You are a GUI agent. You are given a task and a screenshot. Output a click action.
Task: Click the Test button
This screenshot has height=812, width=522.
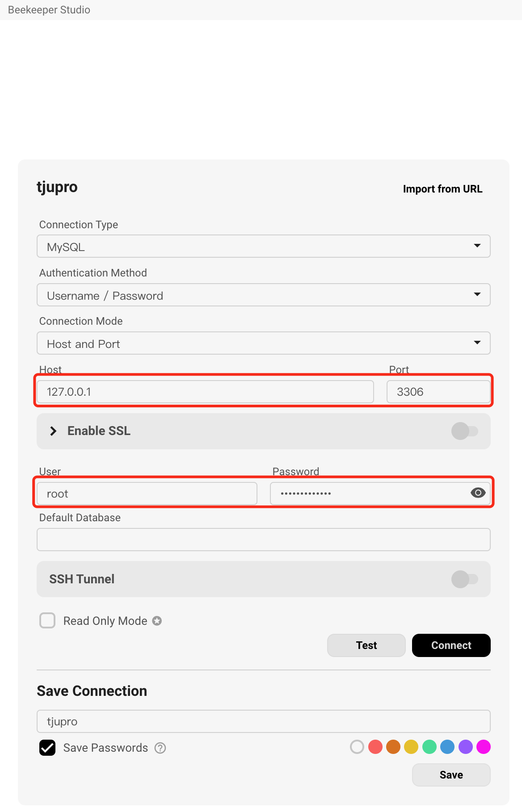click(366, 645)
